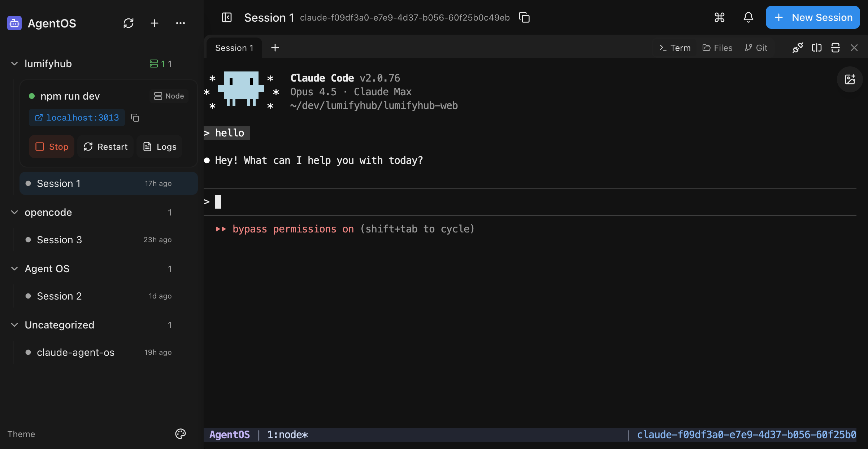Viewport: 868px width, 449px height.
Task: Start a New Session
Action: [812, 17]
